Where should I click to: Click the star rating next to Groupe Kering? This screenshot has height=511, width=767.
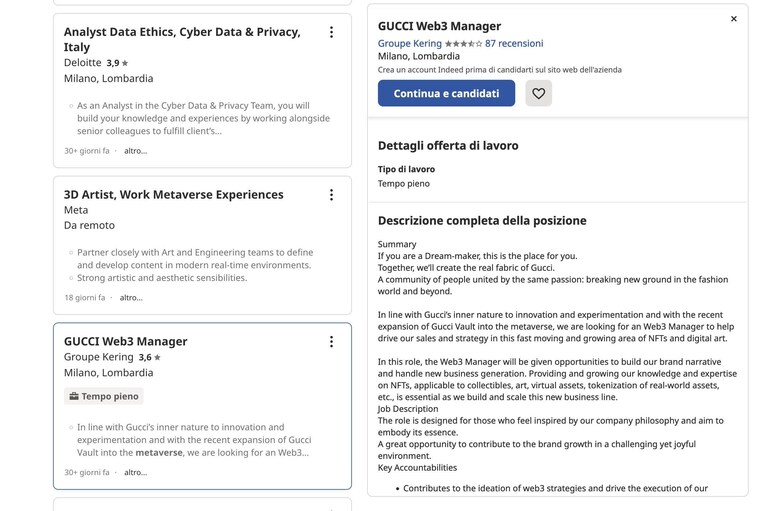463,44
